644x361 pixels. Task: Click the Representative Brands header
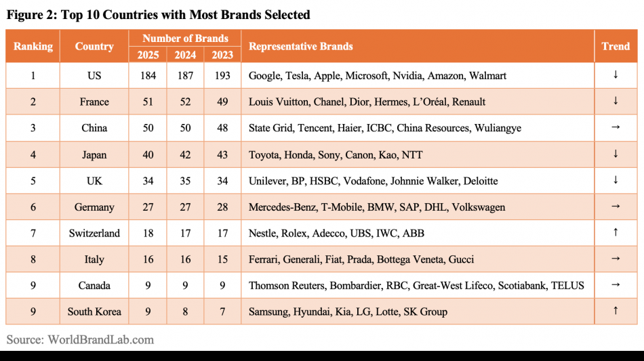301,46
